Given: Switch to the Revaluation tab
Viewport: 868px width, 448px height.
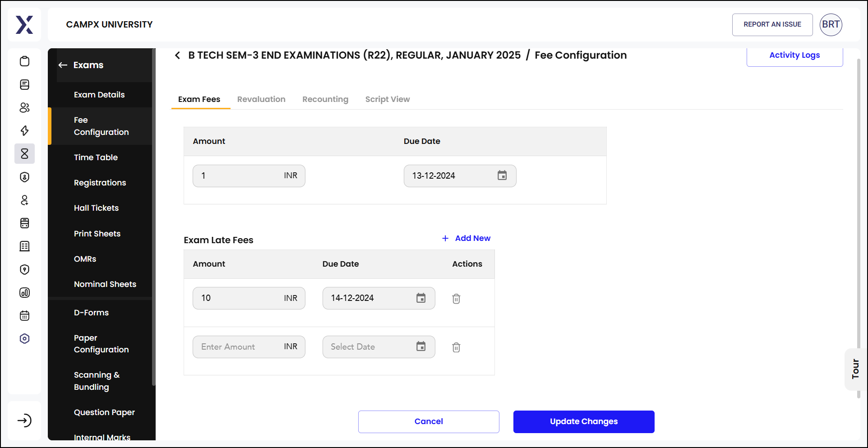Looking at the screenshot, I should tap(261, 99).
